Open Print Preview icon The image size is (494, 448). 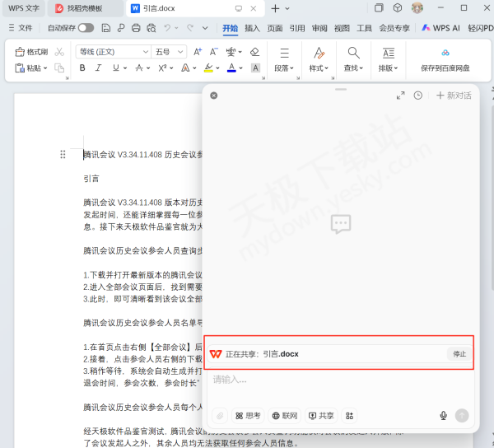click(x=151, y=28)
